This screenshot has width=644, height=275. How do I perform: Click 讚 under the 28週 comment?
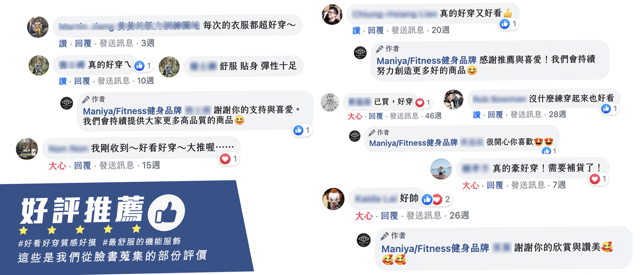476,115
